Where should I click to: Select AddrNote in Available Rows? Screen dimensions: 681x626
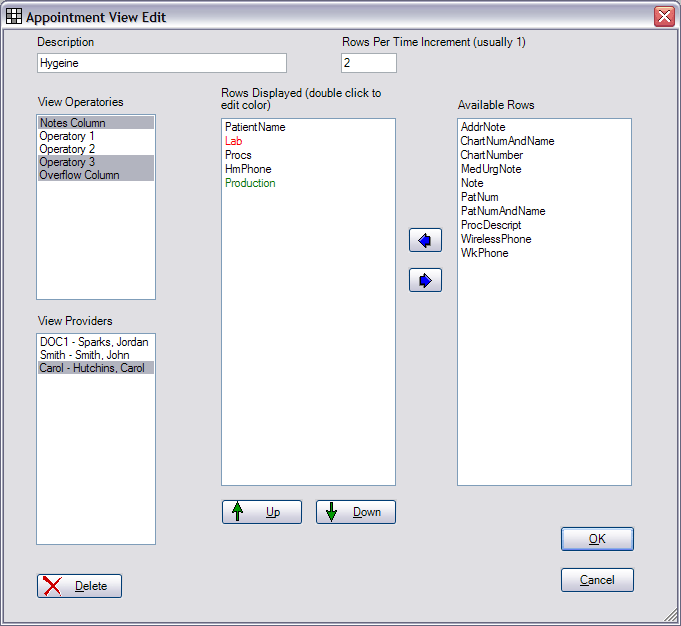pos(483,128)
